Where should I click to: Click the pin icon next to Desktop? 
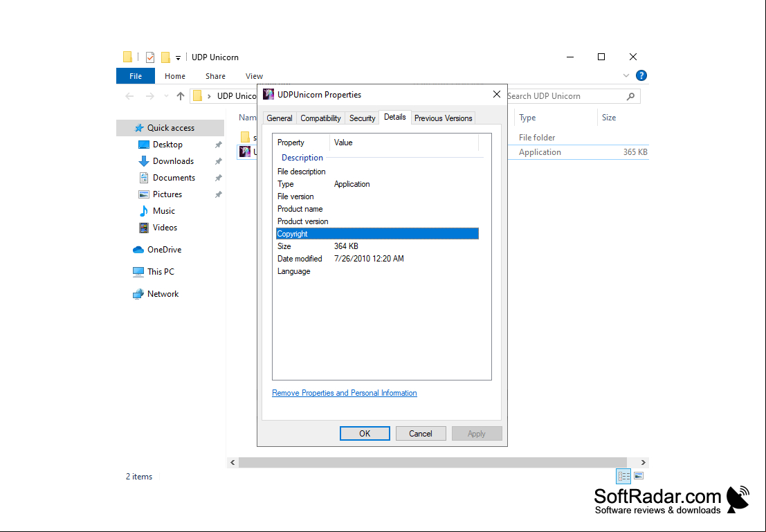[x=219, y=145]
